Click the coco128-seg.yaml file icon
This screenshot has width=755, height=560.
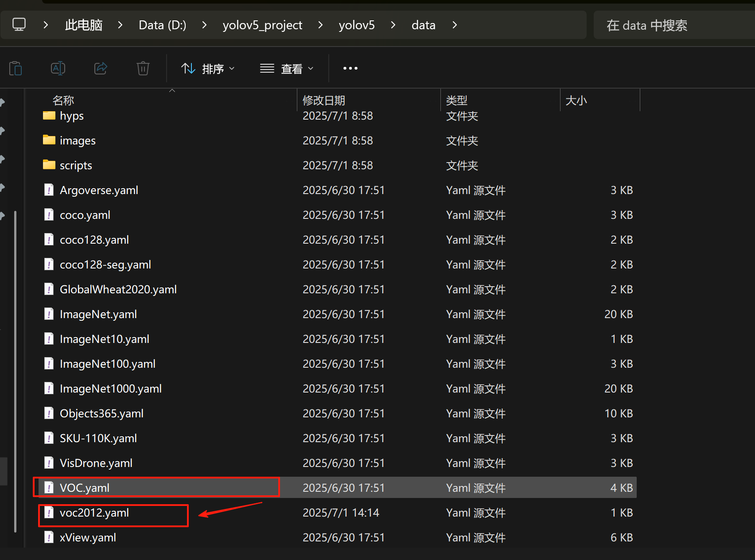49,264
